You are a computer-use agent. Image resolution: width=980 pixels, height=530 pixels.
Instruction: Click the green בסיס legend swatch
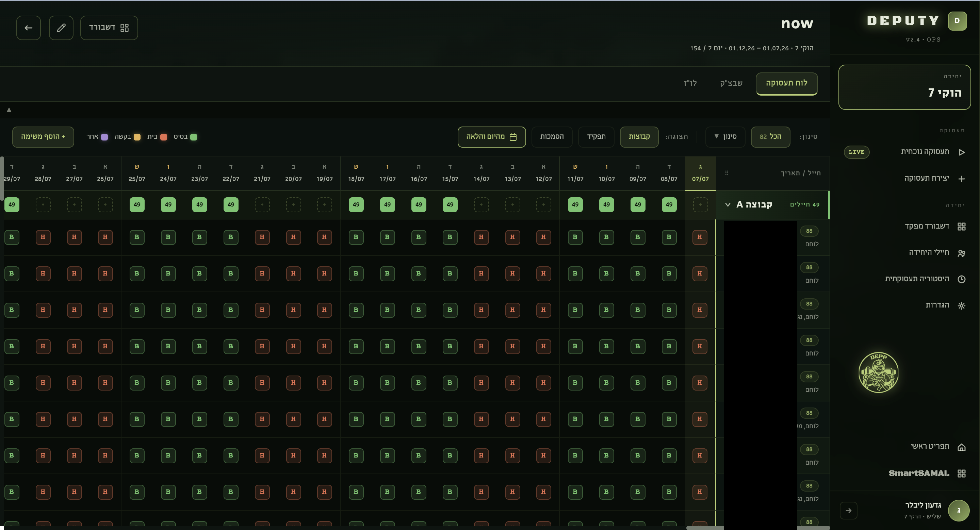[x=194, y=137]
